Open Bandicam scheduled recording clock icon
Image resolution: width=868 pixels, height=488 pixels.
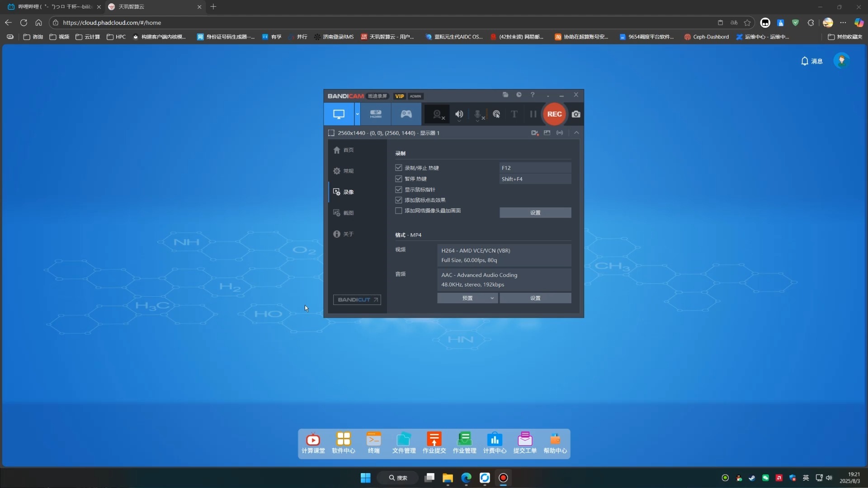(x=519, y=95)
